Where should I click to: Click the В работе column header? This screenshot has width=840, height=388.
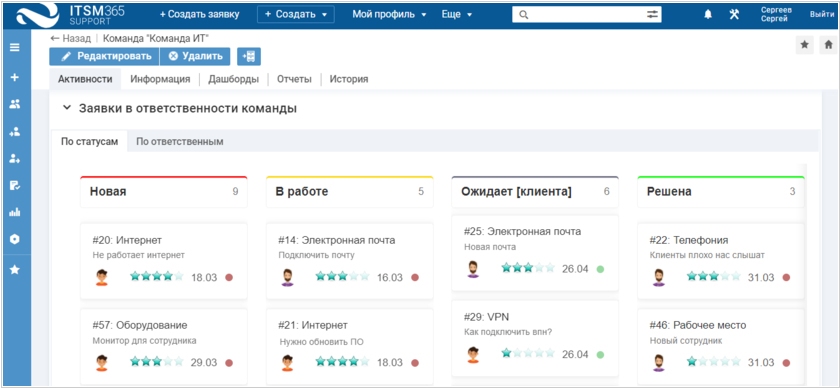coord(350,191)
